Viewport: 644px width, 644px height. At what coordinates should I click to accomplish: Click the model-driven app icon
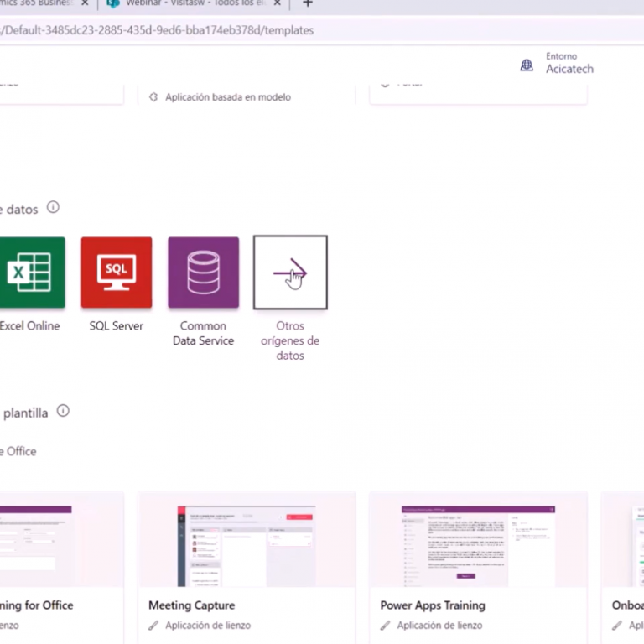pyautogui.click(x=153, y=97)
